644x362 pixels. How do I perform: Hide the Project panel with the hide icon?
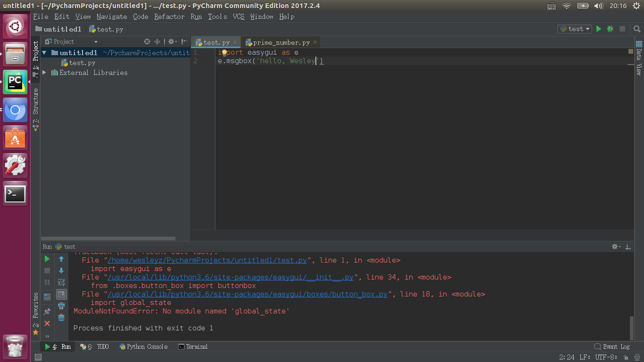pos(184,41)
